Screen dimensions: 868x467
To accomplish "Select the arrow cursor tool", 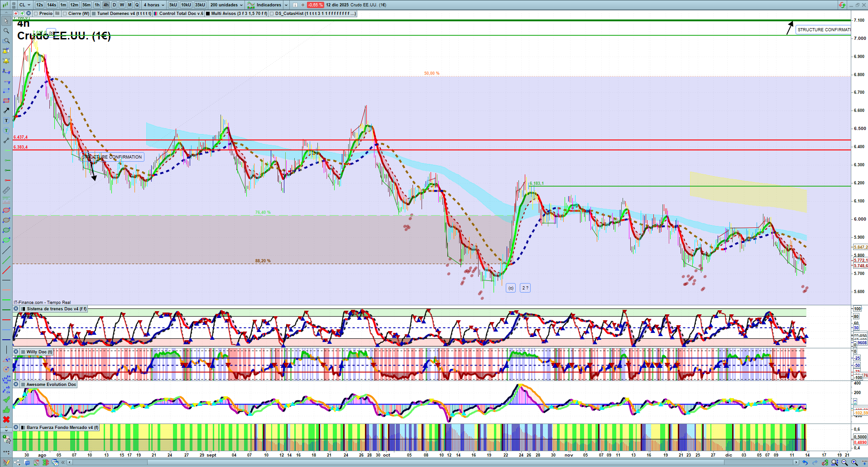I will point(6,21).
